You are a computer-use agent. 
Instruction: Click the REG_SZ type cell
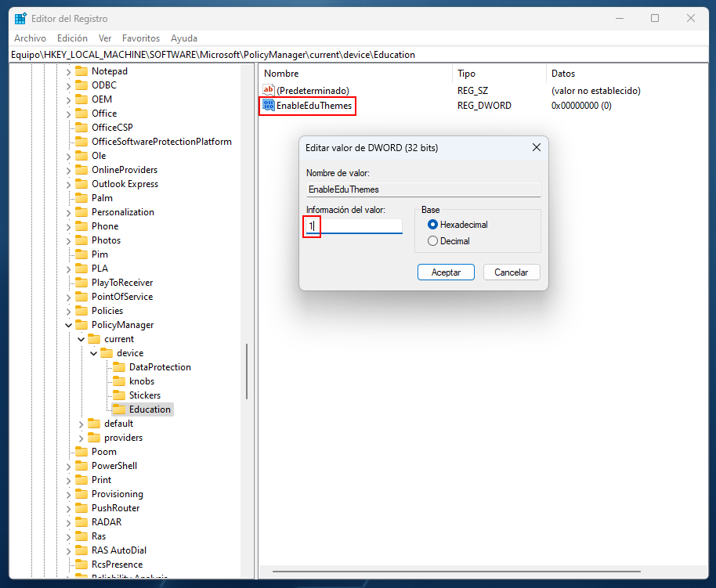(x=472, y=90)
